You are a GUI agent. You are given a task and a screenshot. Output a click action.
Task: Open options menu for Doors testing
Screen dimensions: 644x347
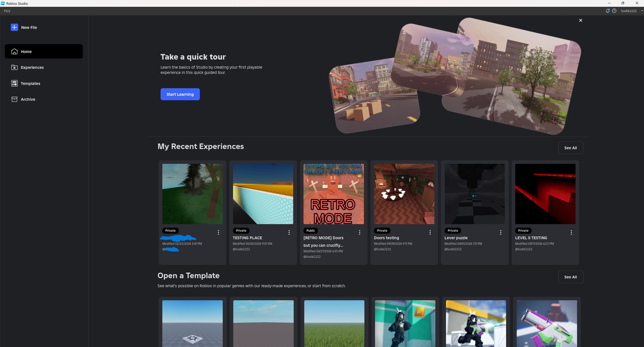tap(430, 232)
